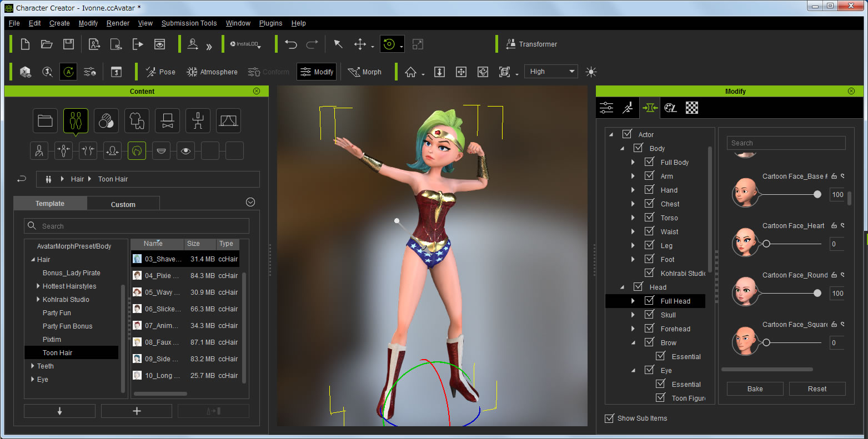
Task: Click the Search field in the Content panel
Action: (x=137, y=226)
